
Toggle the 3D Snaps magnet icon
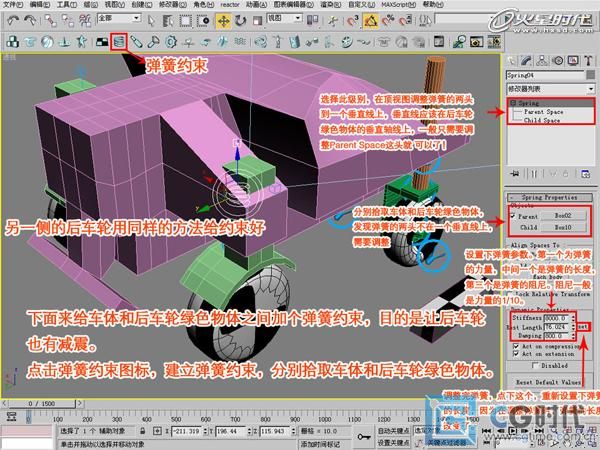[x=352, y=21]
